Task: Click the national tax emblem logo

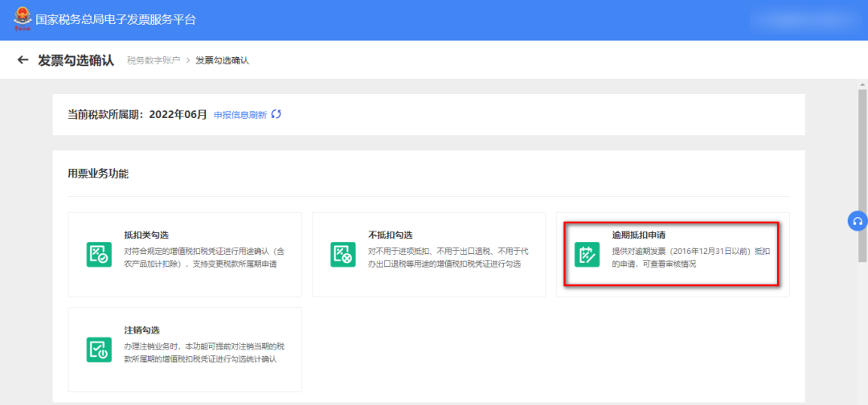Action: coord(19,18)
